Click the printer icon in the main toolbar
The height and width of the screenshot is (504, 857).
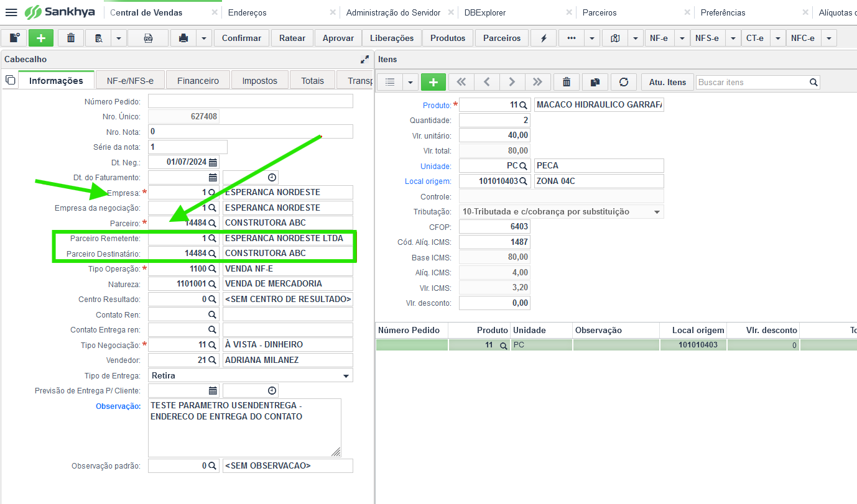point(183,38)
